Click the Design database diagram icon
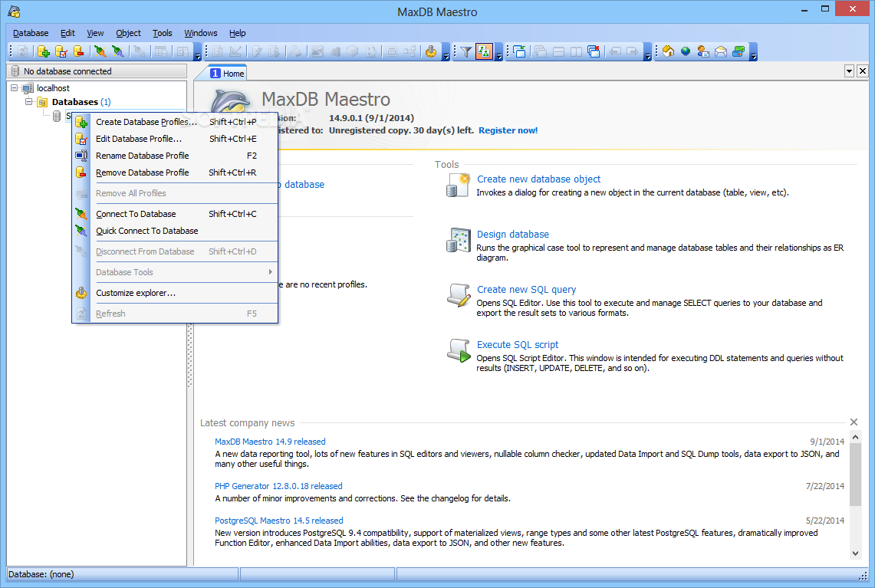This screenshot has width=875, height=588. [x=458, y=240]
